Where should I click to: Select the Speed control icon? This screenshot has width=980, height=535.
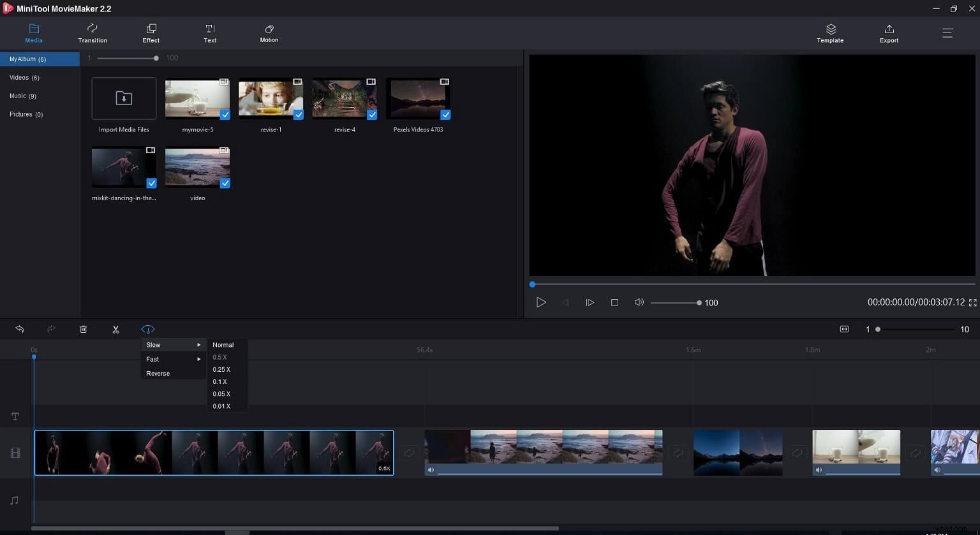pos(147,329)
